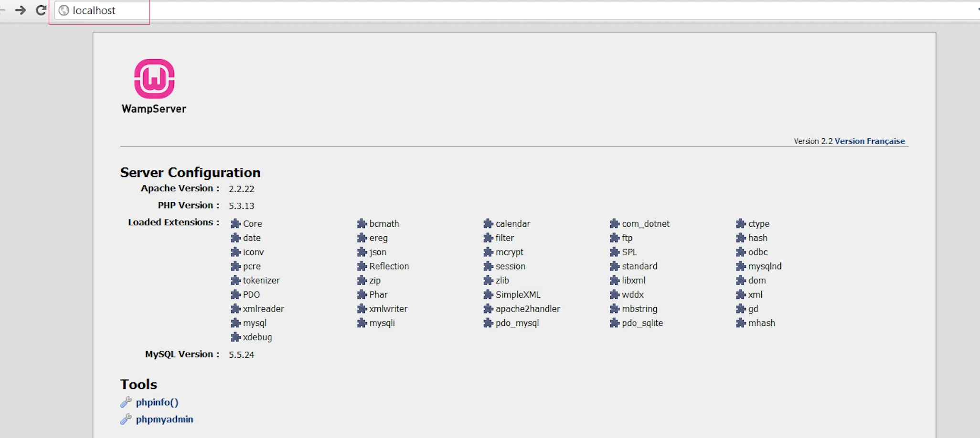Click the Loaded Extensions label
Viewport: 980px width, 438px height.
174,222
